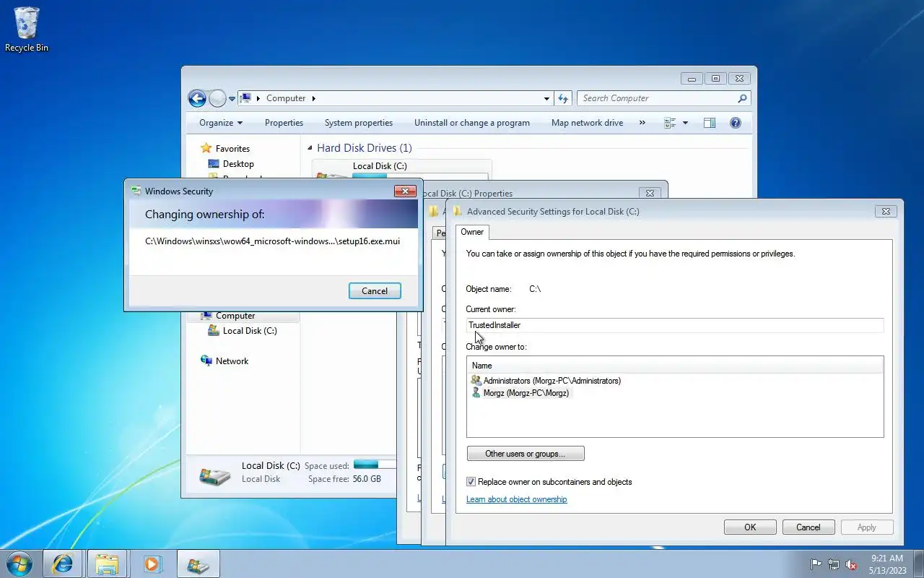Open the Windows Start button
924x578 pixels.
tap(19, 564)
